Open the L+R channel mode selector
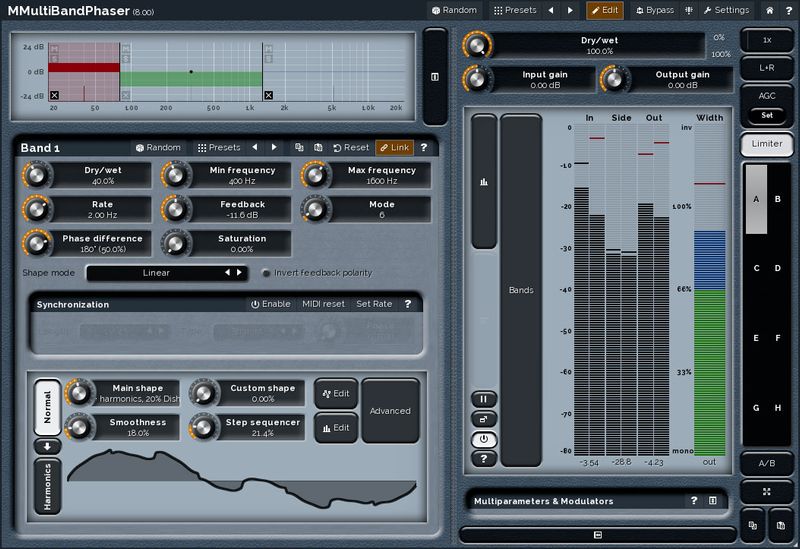Image resolution: width=800 pixels, height=549 pixels. [x=767, y=68]
